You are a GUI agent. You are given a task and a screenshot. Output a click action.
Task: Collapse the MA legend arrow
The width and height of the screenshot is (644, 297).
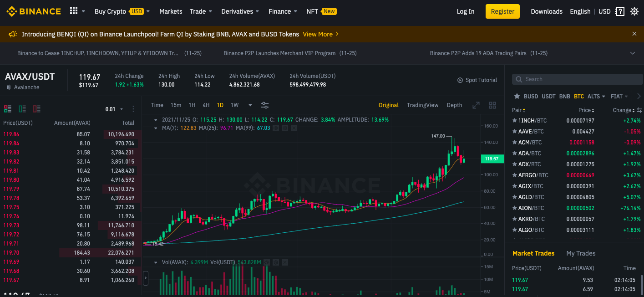click(157, 128)
